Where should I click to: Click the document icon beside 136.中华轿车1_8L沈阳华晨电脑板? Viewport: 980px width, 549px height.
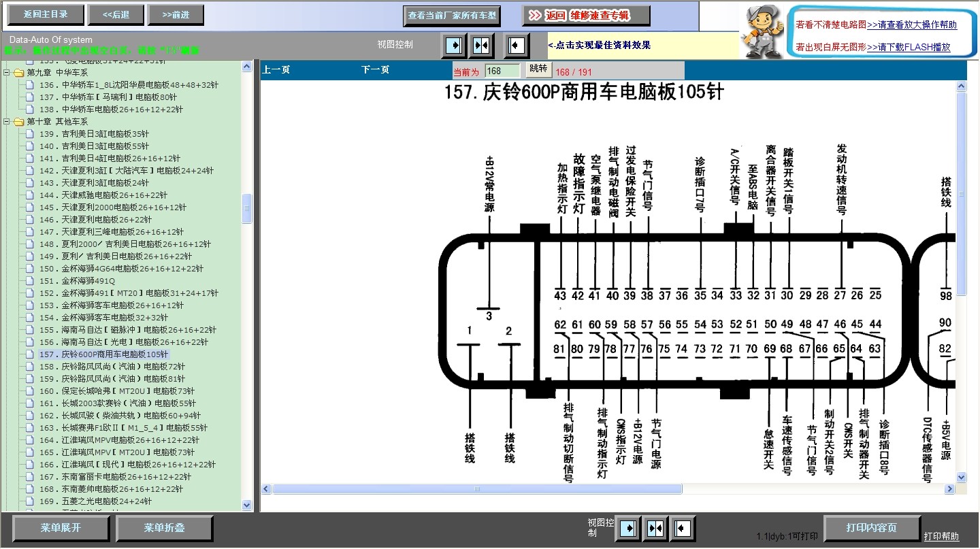click(x=30, y=85)
